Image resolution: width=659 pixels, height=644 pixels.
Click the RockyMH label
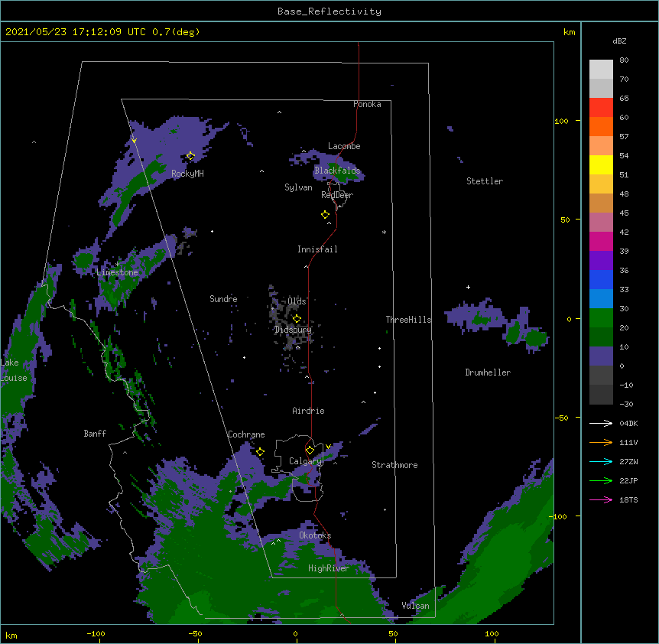point(187,174)
